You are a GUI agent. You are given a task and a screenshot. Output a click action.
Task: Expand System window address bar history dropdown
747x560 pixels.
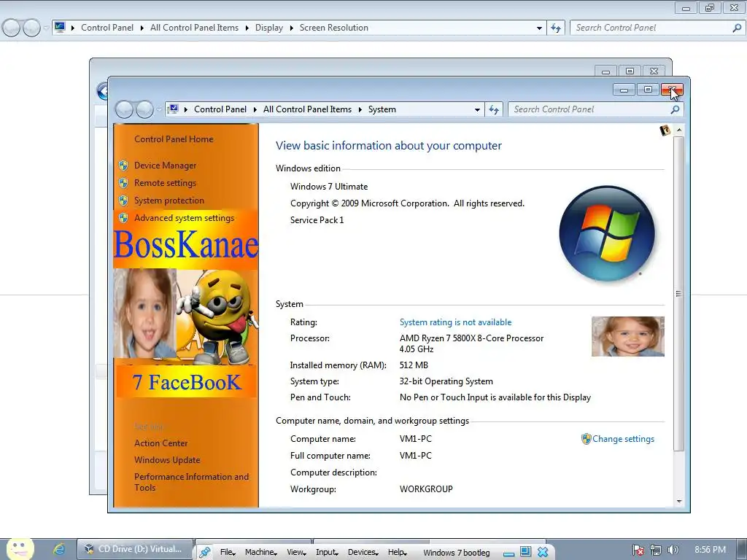[x=477, y=109]
